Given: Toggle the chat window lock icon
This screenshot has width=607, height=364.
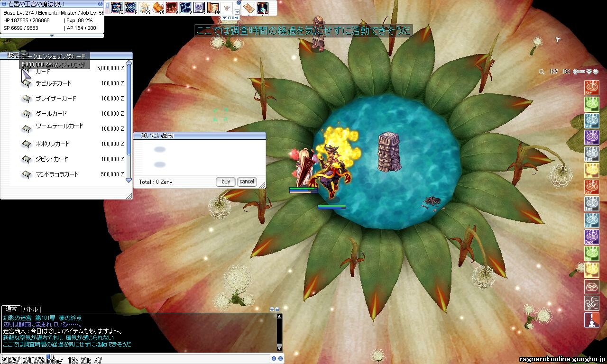Looking at the screenshot, I should (277, 309).
